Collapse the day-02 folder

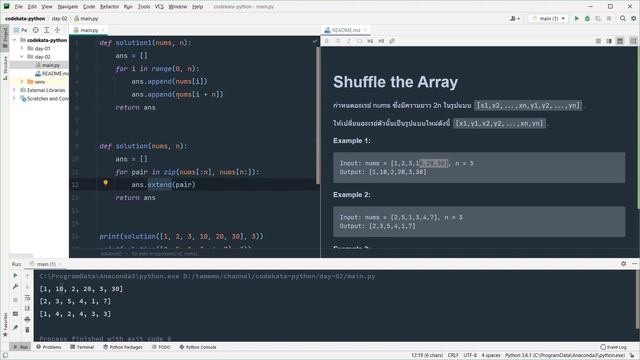tap(22, 57)
